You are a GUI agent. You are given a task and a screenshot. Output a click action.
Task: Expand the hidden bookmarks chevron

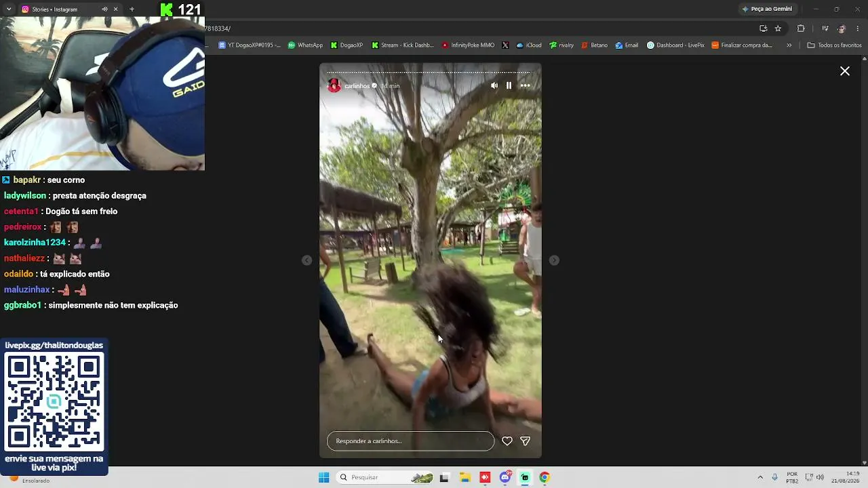(x=789, y=45)
